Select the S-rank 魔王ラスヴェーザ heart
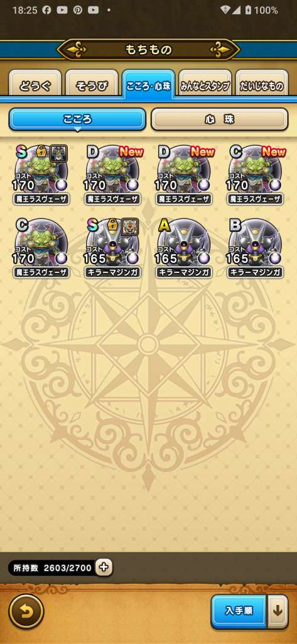Image resolution: width=297 pixels, height=644 pixels. click(x=41, y=175)
